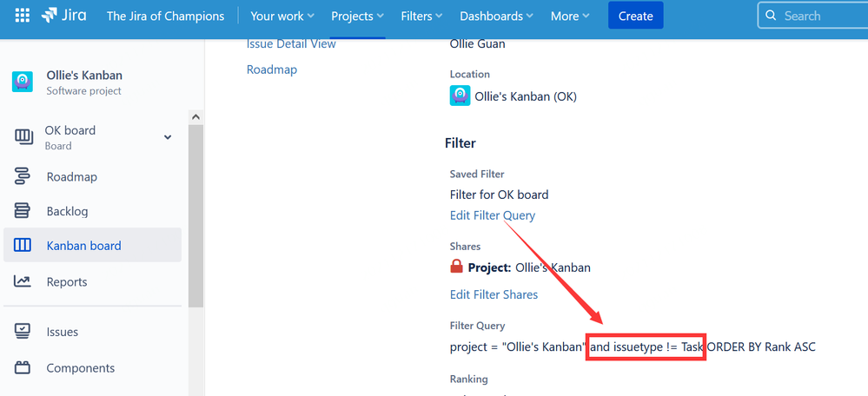Click the Project: Ollie's Kanban share text
The image size is (868, 396).
click(529, 267)
